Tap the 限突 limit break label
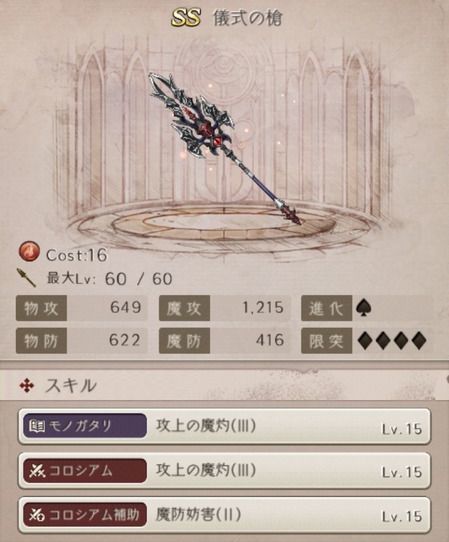Screen dimensions: 449x542 pos(326,341)
